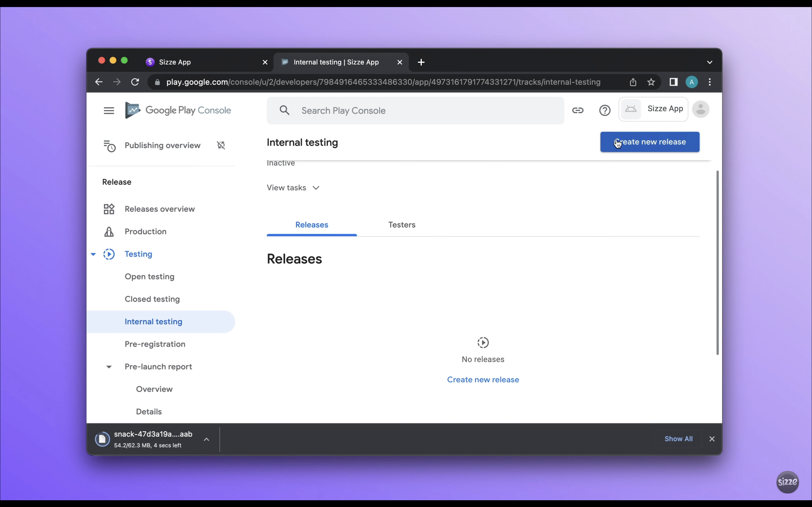Bookmark this page with the star
812x507 pixels.
coord(651,82)
